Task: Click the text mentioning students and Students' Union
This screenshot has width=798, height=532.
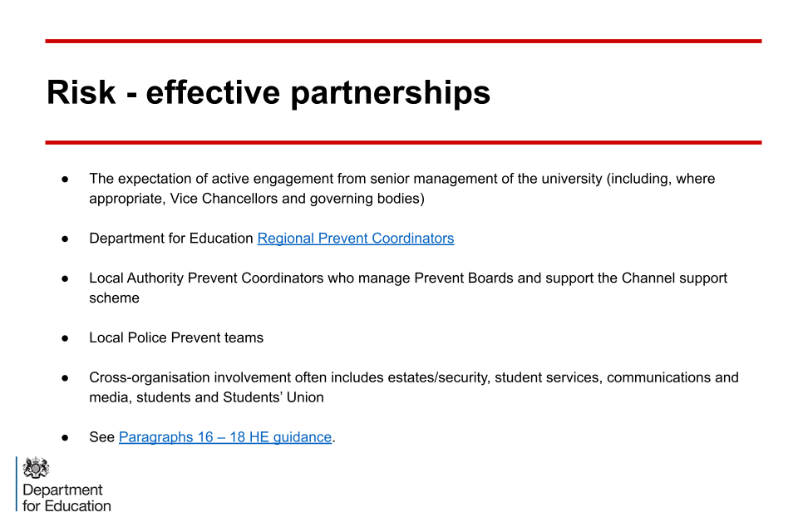Action: 206,397
